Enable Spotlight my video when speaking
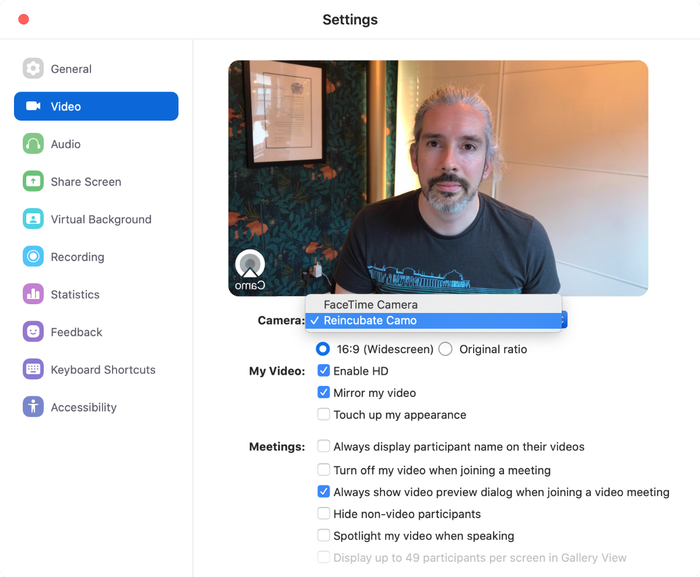Image resolution: width=700 pixels, height=577 pixels. (x=324, y=535)
